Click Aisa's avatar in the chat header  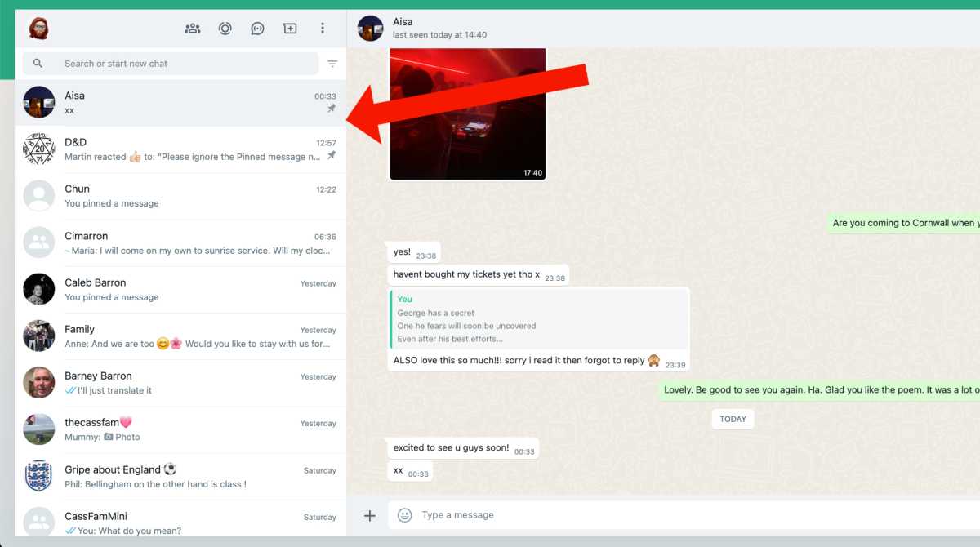coord(371,29)
